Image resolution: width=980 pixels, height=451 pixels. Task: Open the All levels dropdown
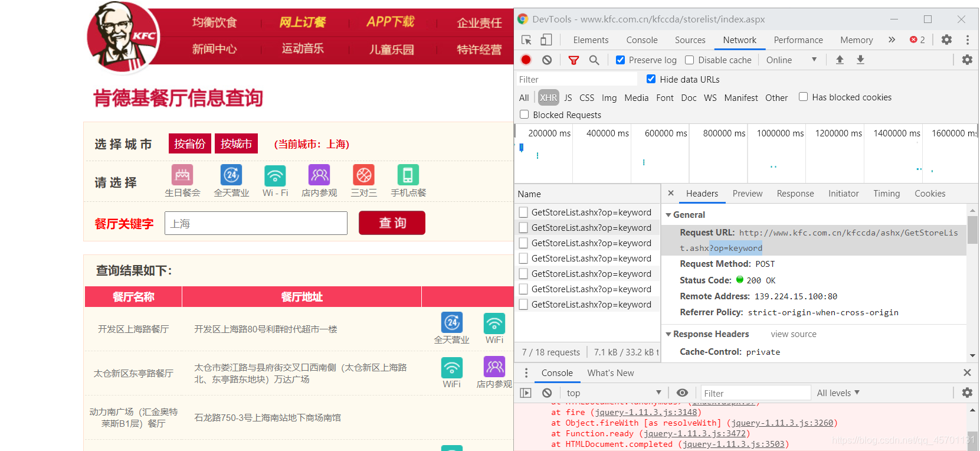[x=838, y=393]
